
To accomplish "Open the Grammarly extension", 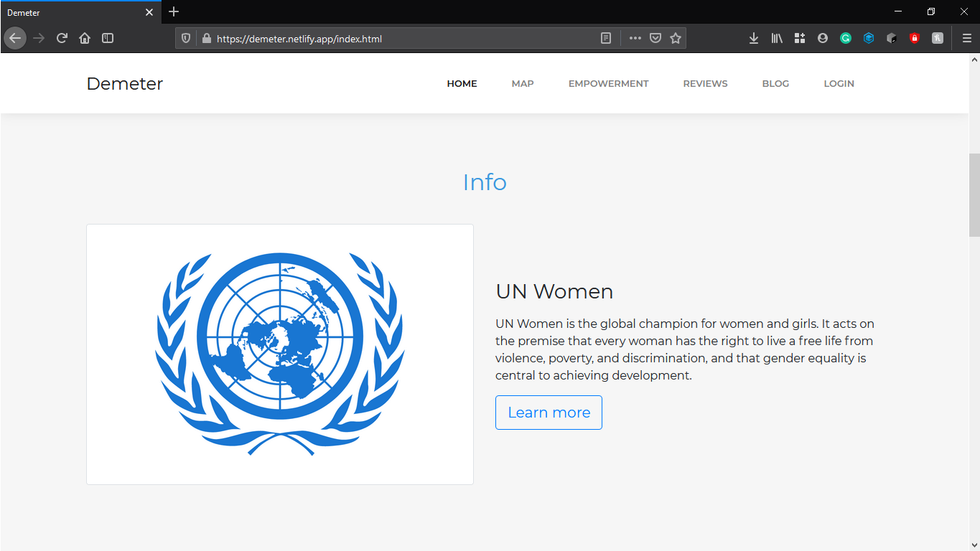I will (x=846, y=39).
